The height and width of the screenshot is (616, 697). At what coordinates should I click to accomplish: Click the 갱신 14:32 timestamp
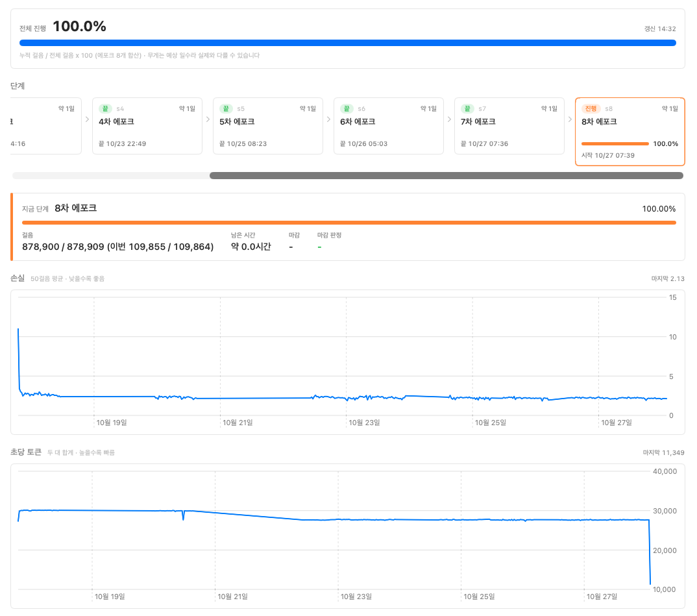(x=659, y=29)
